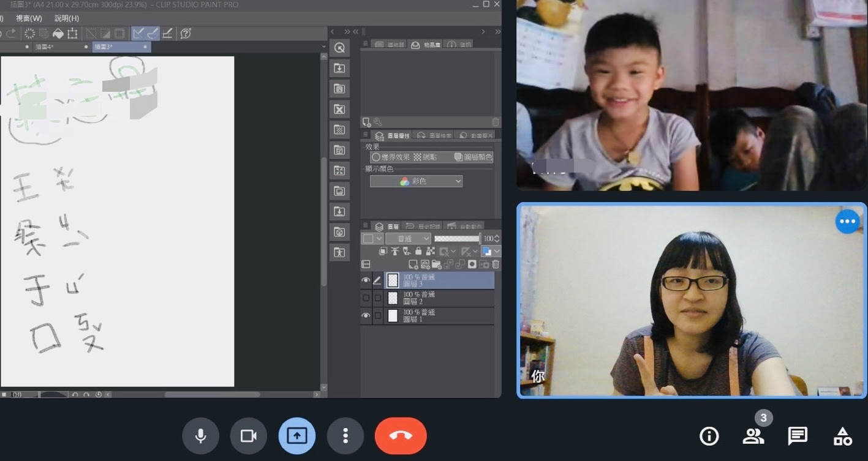Toggle Snap to Special Ruler in the command bar
The width and height of the screenshot is (868, 461).
[153, 33]
